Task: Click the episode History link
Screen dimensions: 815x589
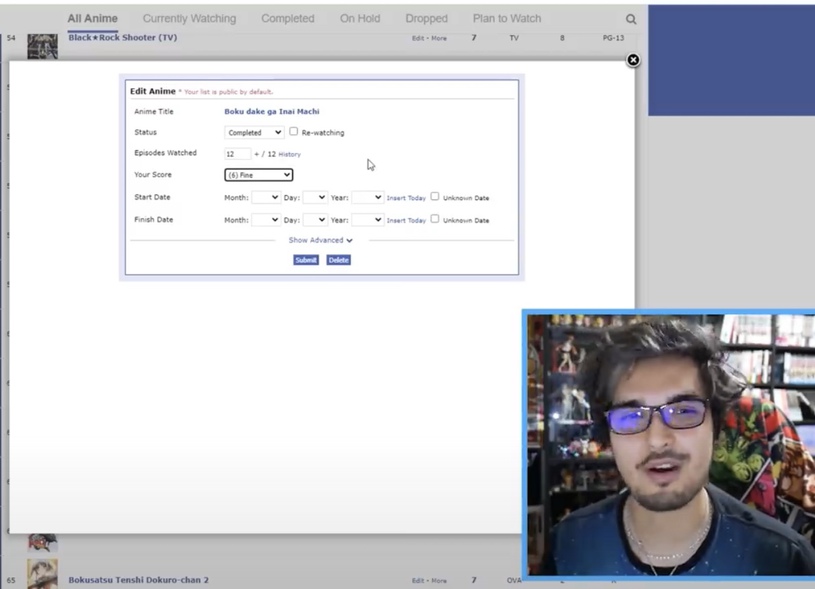Action: click(289, 155)
